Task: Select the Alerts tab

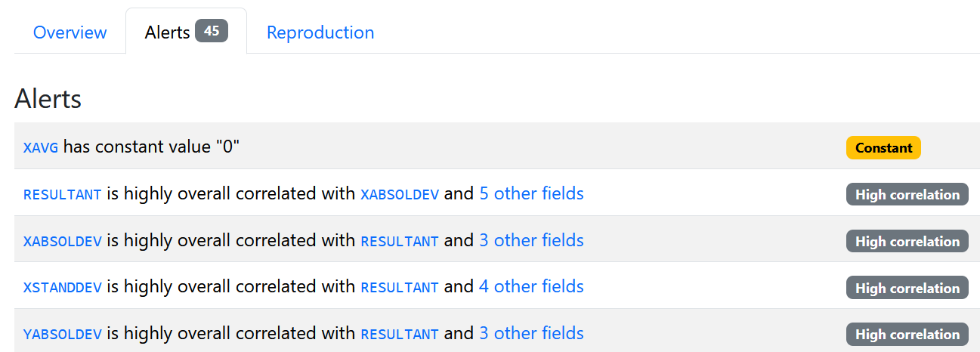Action: (x=186, y=32)
